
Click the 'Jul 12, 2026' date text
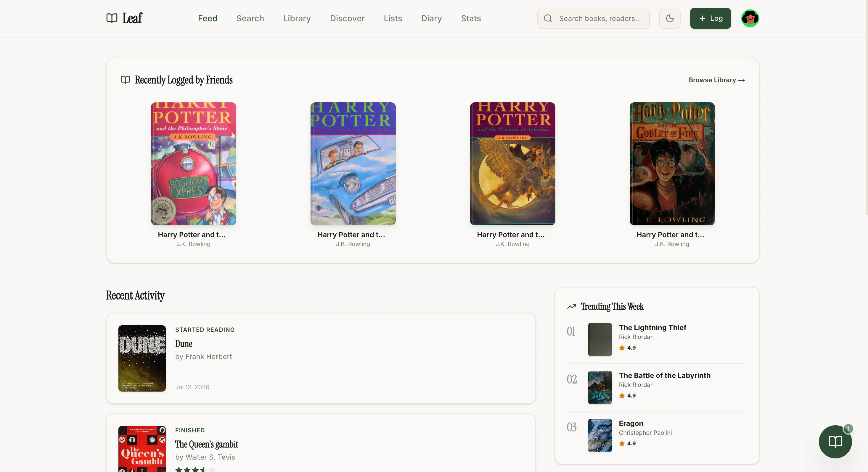click(192, 387)
